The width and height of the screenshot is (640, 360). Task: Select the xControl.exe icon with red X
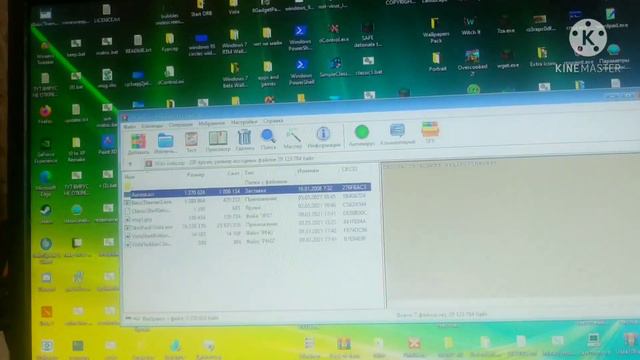click(334, 33)
